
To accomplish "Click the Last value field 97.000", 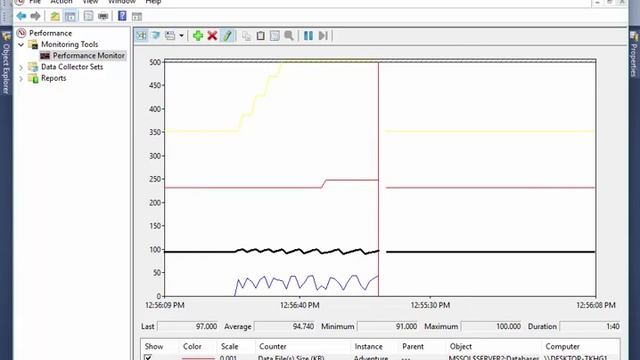I will 188,327.
